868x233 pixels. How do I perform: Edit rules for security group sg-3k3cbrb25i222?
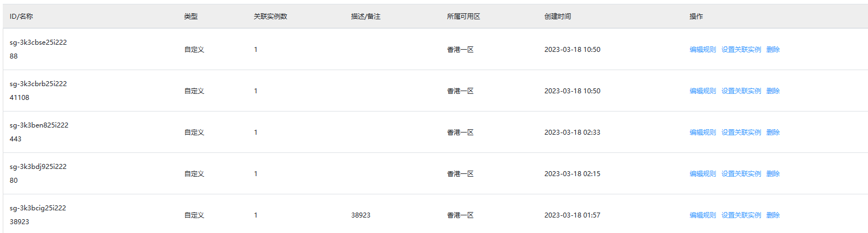point(702,91)
